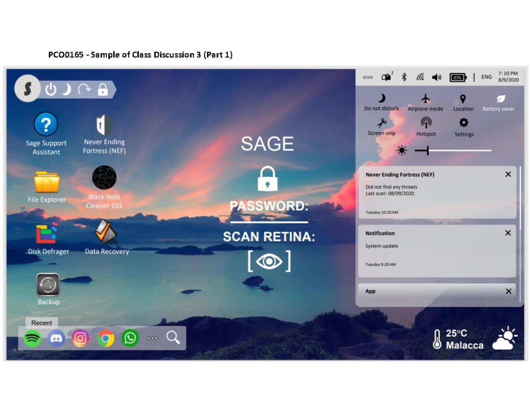Click the 97% battery indicator

point(458,77)
